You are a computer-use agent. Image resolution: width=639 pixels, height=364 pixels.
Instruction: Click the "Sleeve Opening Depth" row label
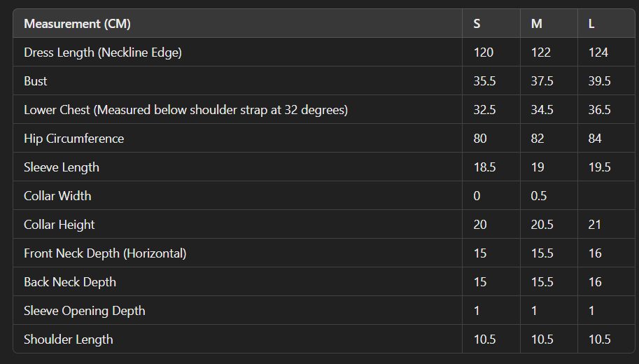tap(85, 311)
